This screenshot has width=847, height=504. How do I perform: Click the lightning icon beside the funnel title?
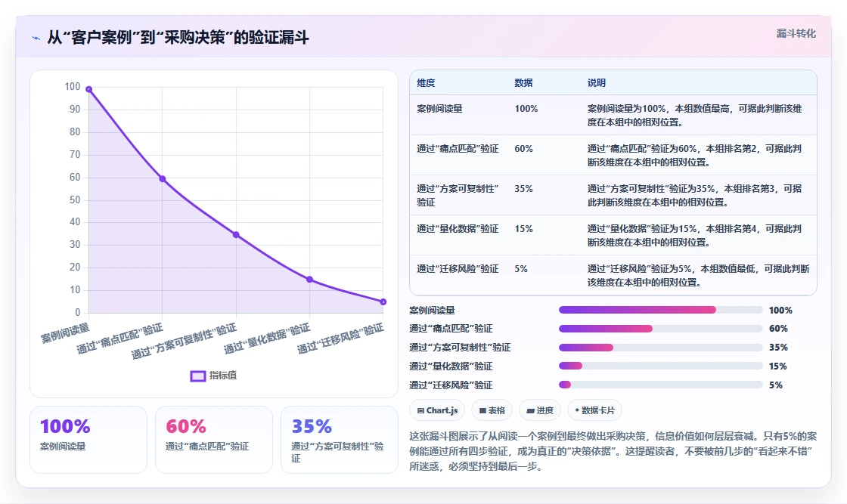click(x=36, y=38)
